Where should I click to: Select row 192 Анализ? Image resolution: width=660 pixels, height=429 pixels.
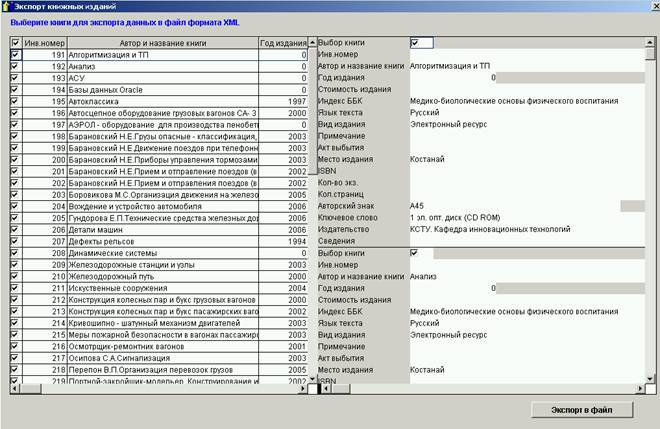coord(163,67)
